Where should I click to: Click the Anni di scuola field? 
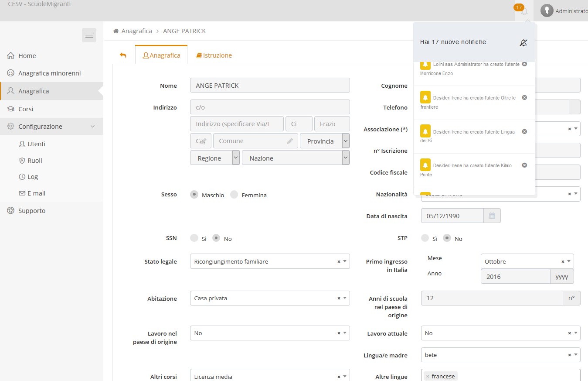pos(492,298)
